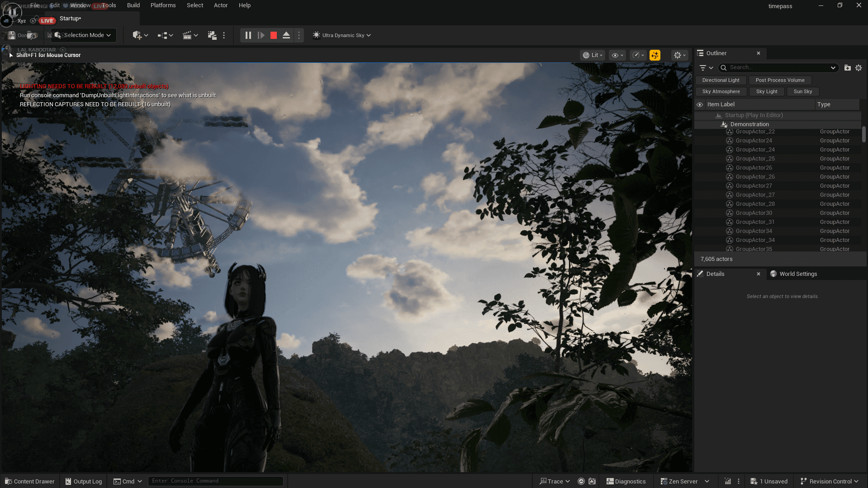
Task: Select GroupActor26 in the Outliner
Action: coord(778,168)
